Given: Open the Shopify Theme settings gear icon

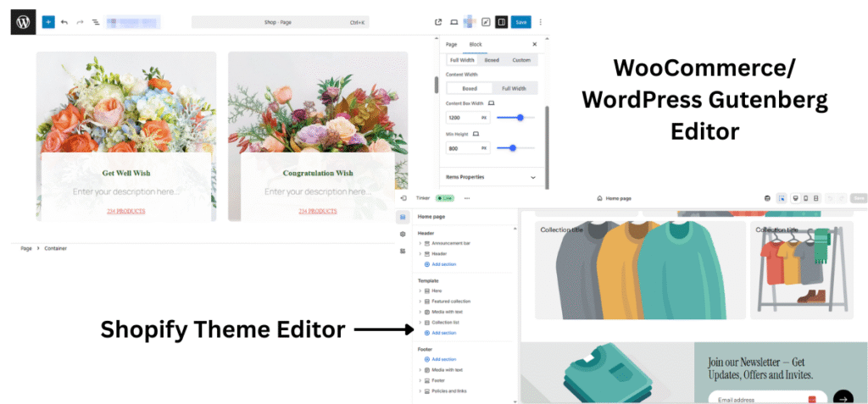Looking at the screenshot, I should click(403, 234).
